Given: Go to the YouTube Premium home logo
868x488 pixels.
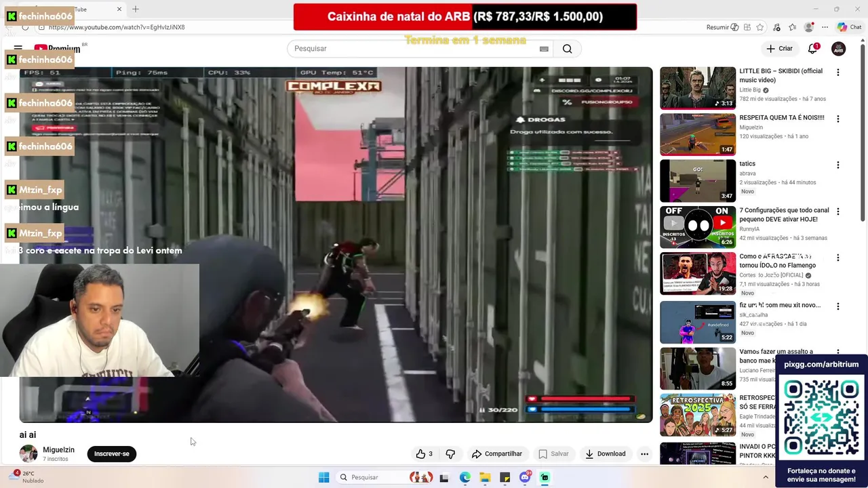Looking at the screenshot, I should 58,49.
